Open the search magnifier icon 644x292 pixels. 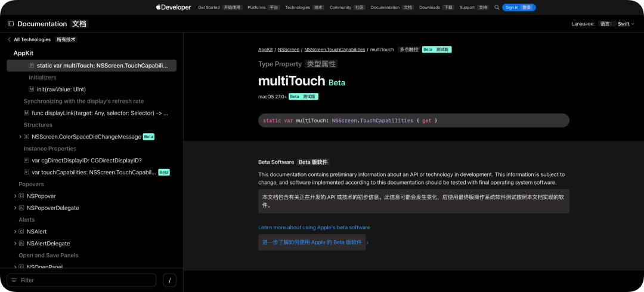point(497,7)
